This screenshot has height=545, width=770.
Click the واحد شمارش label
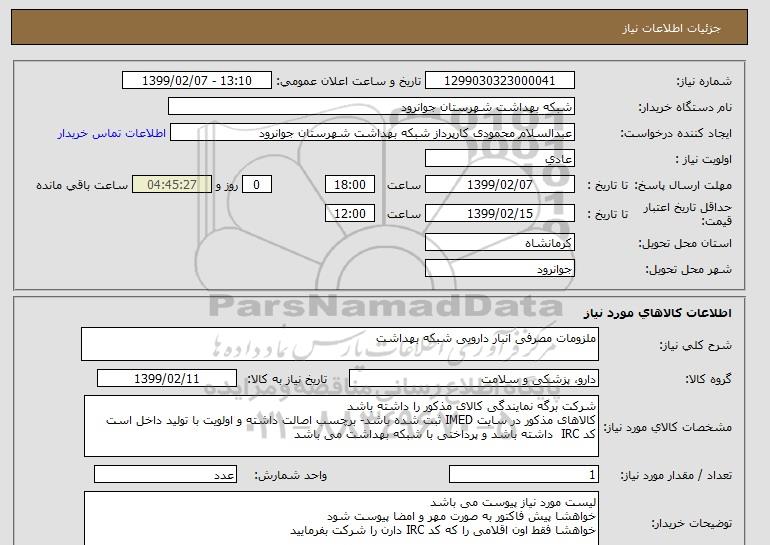(291, 475)
